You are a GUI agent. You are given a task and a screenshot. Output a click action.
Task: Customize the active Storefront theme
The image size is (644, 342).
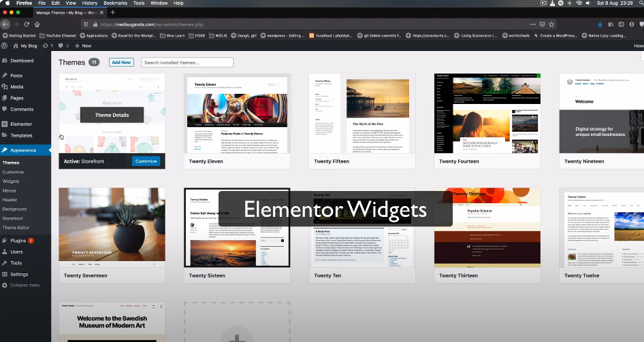coord(146,161)
